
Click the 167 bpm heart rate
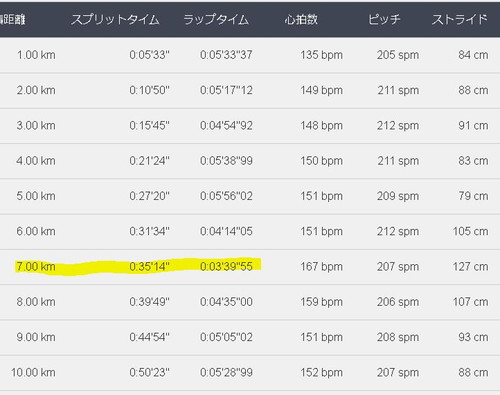321,267
